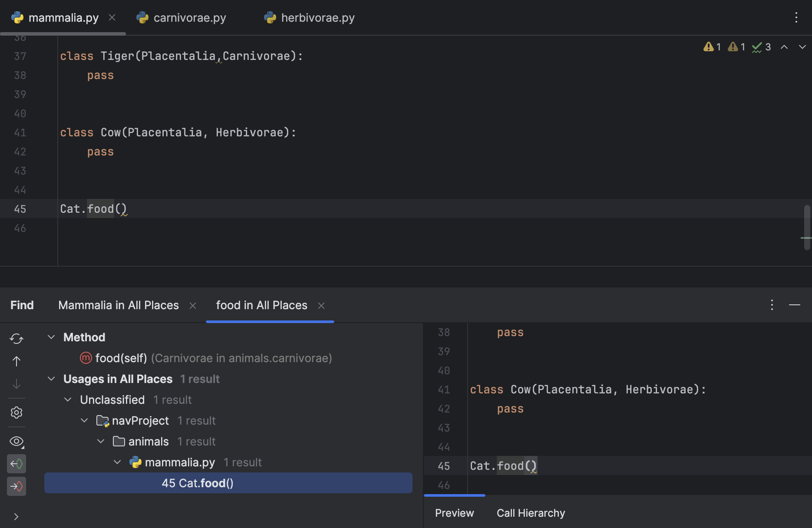
Task: Collapse the Method section in results
Action: (51, 337)
